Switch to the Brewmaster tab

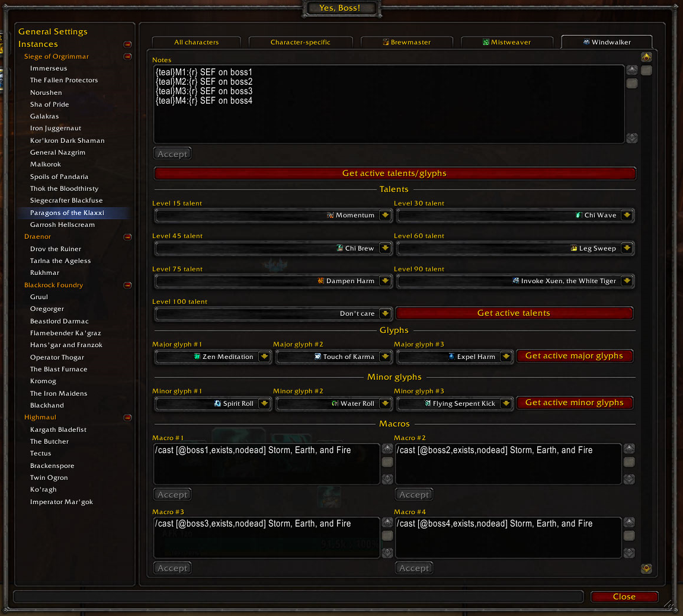pos(406,42)
